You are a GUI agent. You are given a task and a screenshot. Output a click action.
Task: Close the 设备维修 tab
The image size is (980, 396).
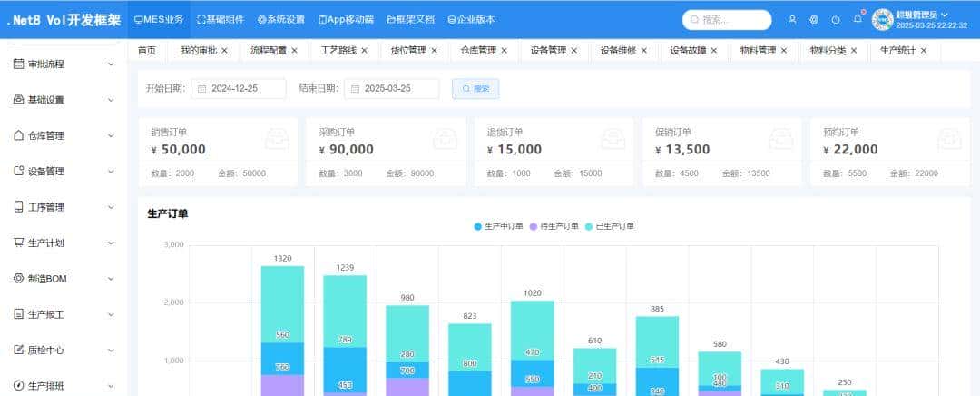[x=643, y=50]
